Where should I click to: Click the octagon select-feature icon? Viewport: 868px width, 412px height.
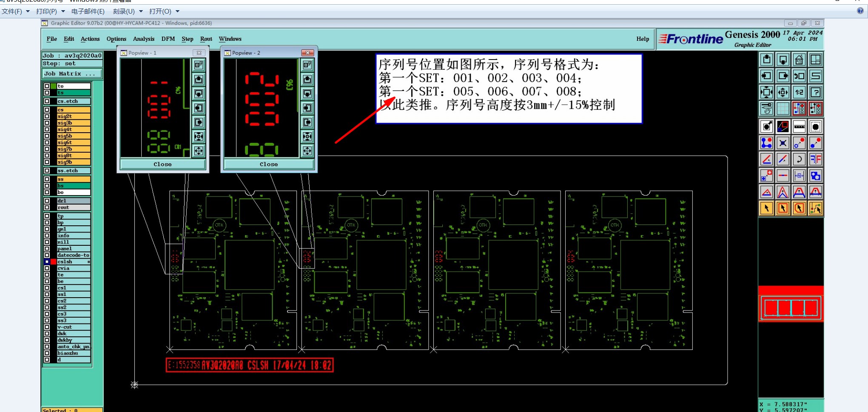click(x=816, y=127)
